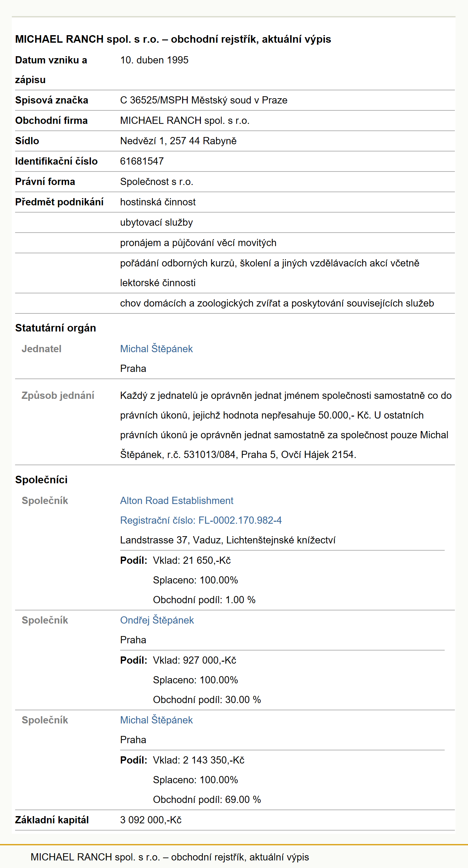The image size is (468, 868).
Task: Click the footer MICHAEL RANCH caption text
Action: click(170, 857)
